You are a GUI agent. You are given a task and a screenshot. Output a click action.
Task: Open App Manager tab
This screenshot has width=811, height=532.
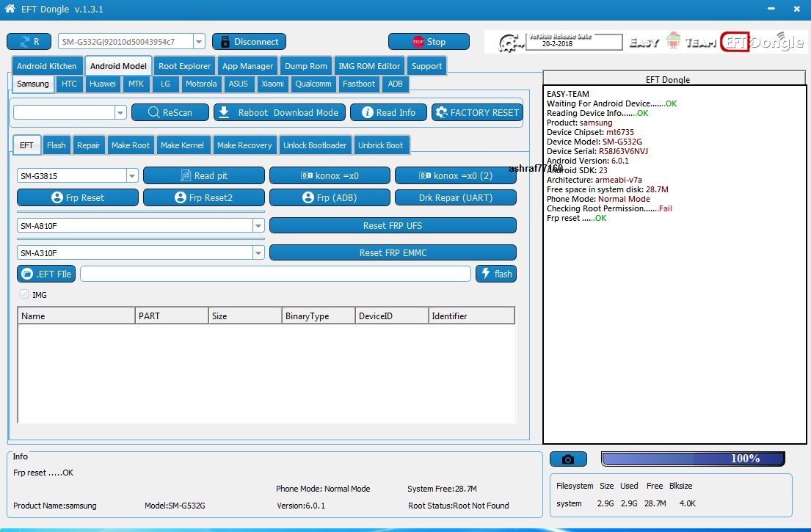(x=248, y=66)
